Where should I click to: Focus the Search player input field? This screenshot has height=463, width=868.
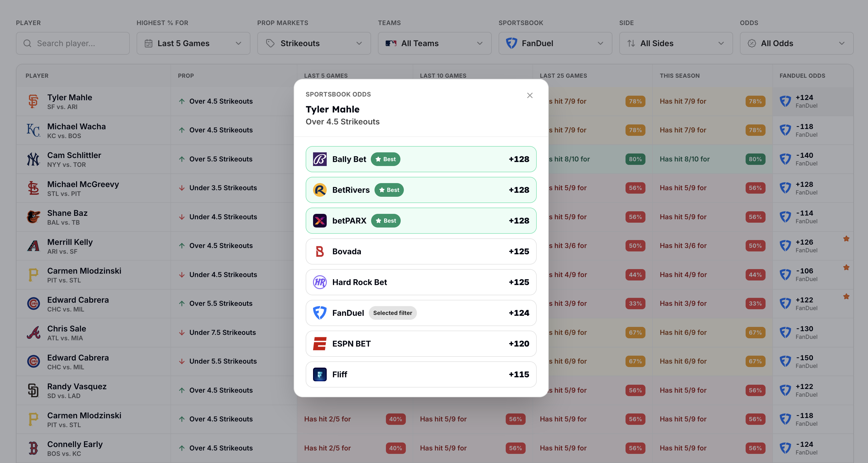(73, 44)
